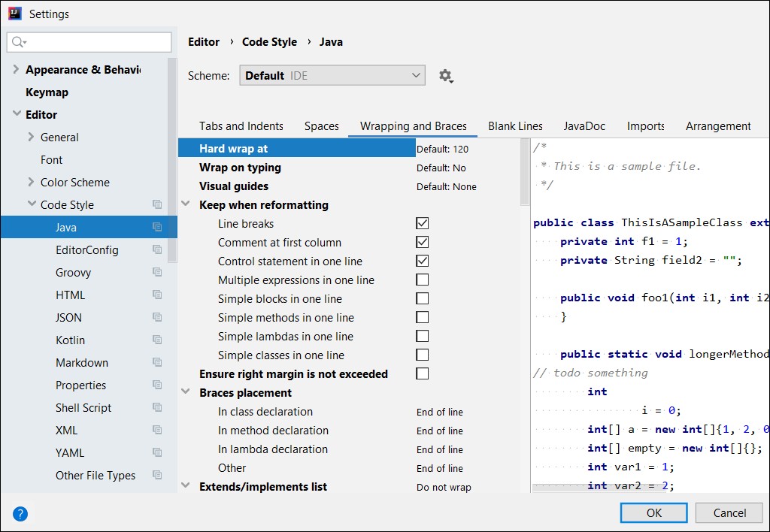
Task: Open the scheme gear actions menu
Action: click(446, 76)
